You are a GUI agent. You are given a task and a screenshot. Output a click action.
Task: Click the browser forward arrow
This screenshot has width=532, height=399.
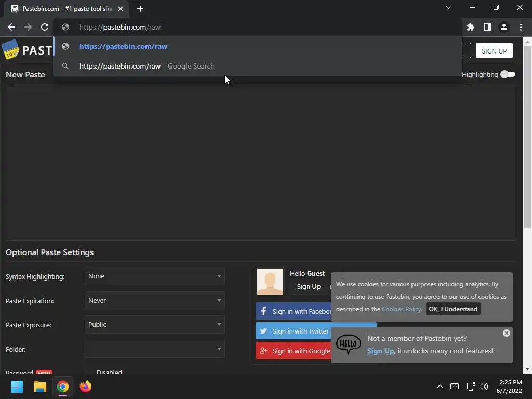tap(28, 27)
